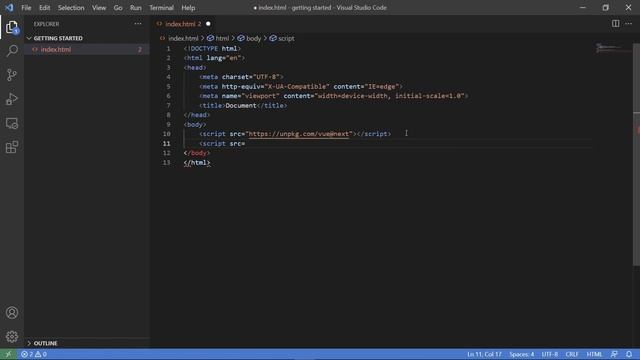This screenshot has width=640, height=360.
Task: Change end of line sequence CRLF
Action: 572,354
